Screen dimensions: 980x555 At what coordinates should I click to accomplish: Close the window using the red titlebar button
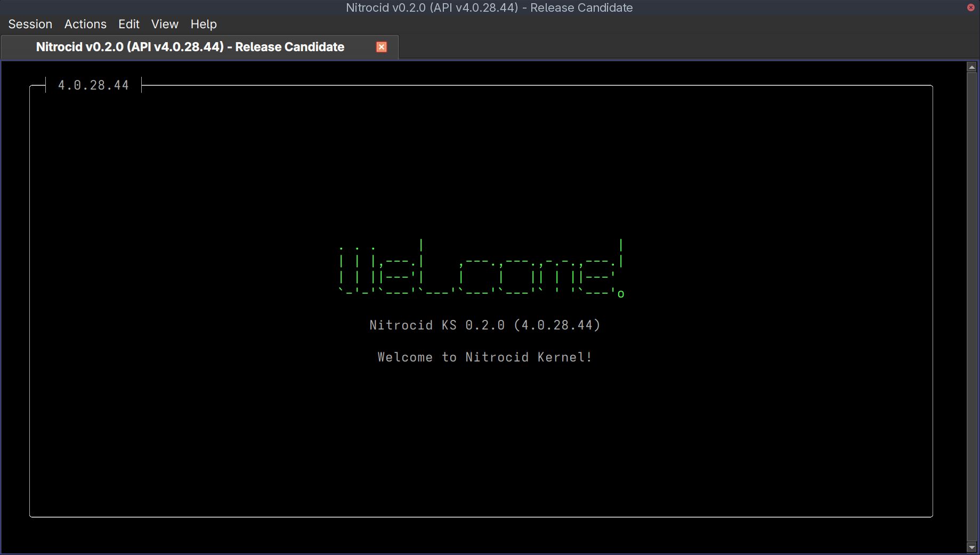(x=970, y=7)
